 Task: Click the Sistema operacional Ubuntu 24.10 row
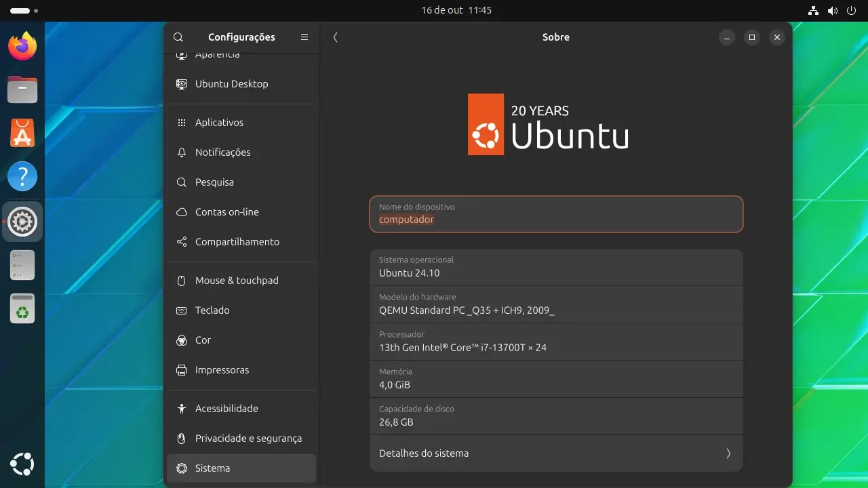click(556, 267)
